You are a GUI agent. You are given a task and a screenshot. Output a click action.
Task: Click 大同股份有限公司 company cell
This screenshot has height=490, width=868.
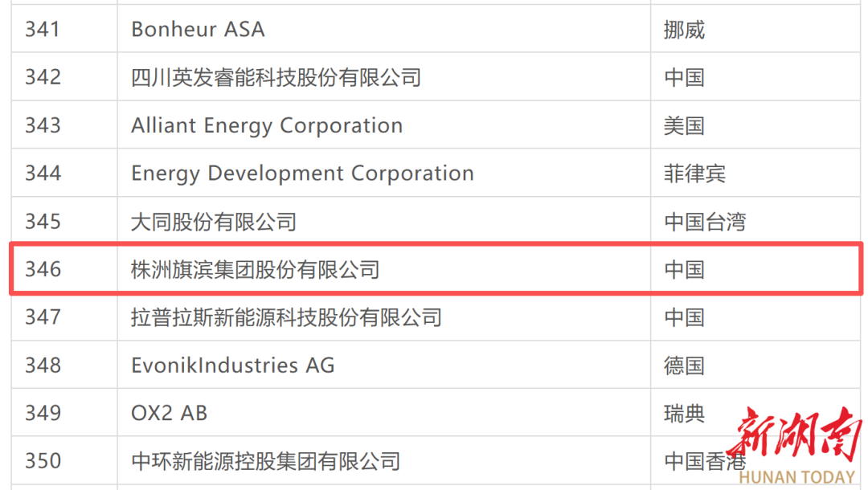pos(214,222)
